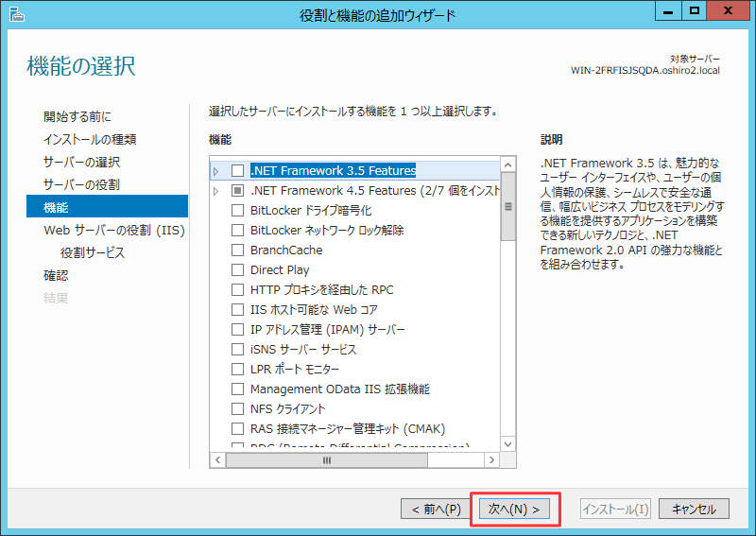Image resolution: width=756 pixels, height=536 pixels.
Task: Go to 開始する前に step
Action: pos(77,116)
